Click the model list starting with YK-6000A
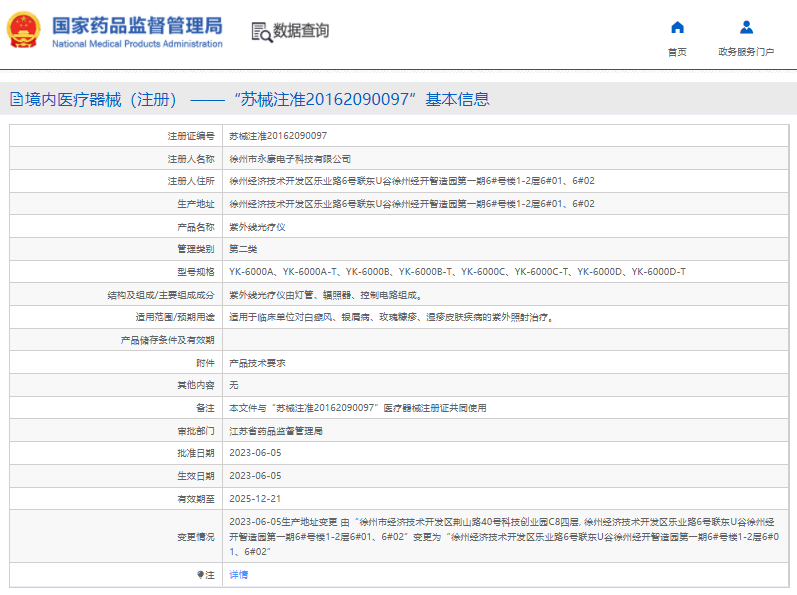Screen dimensions: 797x595 click(457, 272)
